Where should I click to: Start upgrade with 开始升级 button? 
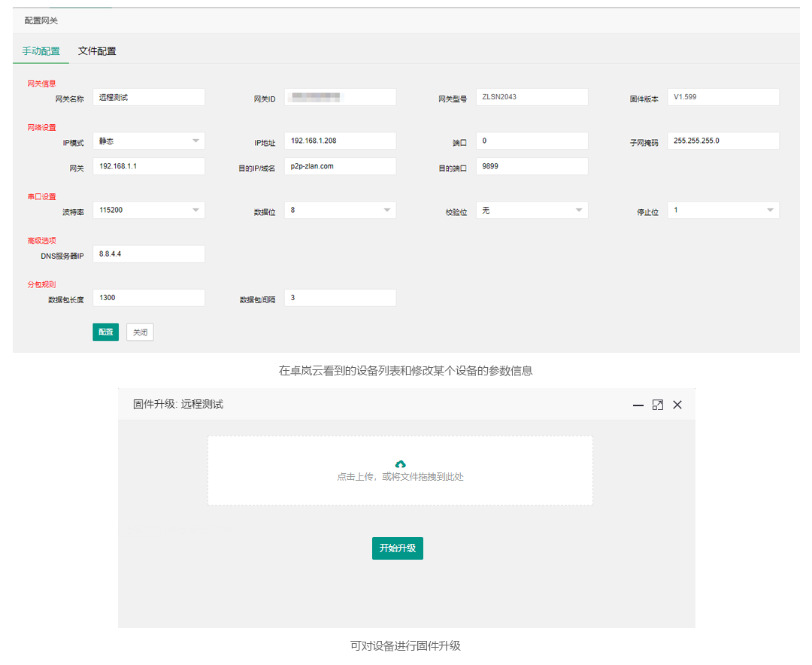tap(398, 548)
